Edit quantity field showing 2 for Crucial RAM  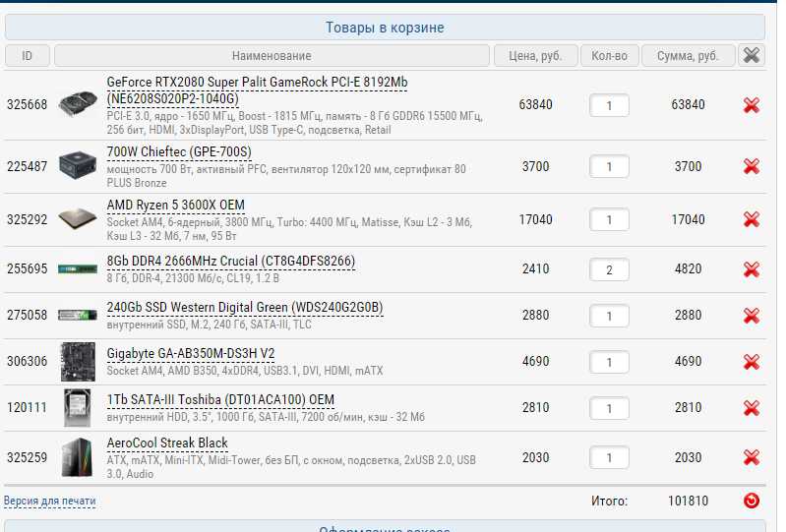click(609, 269)
